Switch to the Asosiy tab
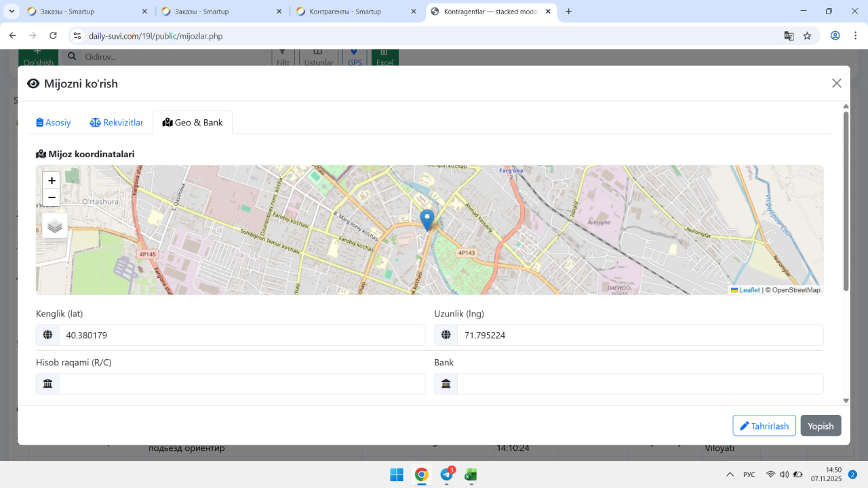This screenshot has height=488, width=868. (54, 123)
